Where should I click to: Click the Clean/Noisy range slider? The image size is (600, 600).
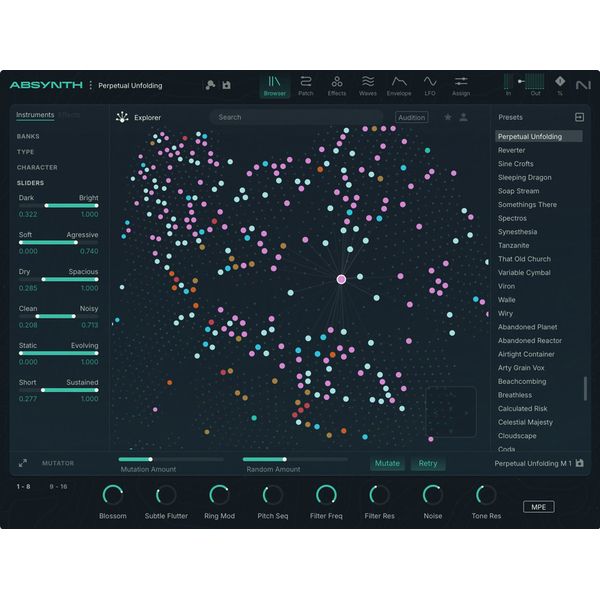pos(59,316)
